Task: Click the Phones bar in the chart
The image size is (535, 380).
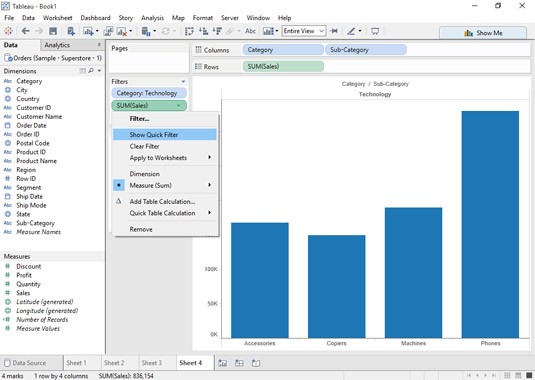Action: 490,224
